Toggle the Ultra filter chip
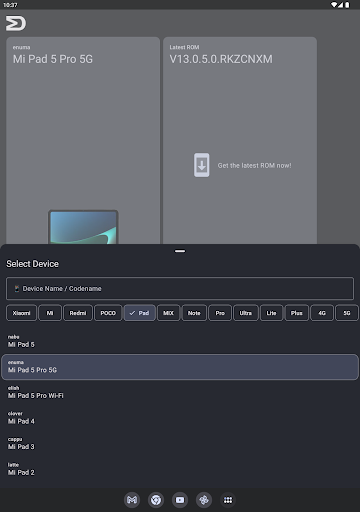 [246, 313]
